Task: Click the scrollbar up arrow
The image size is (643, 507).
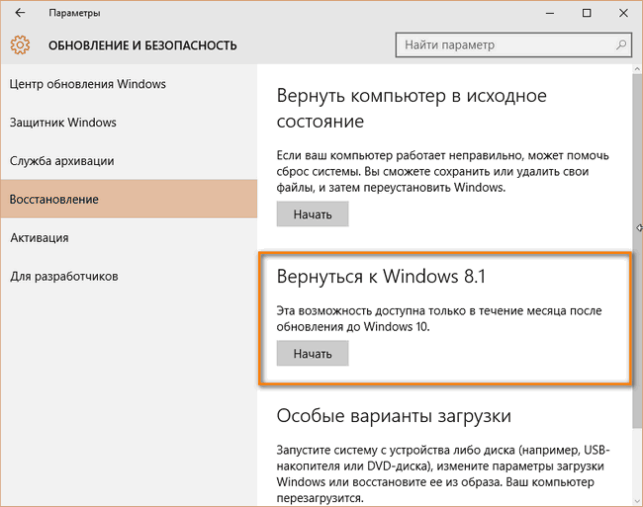Action: [638, 69]
